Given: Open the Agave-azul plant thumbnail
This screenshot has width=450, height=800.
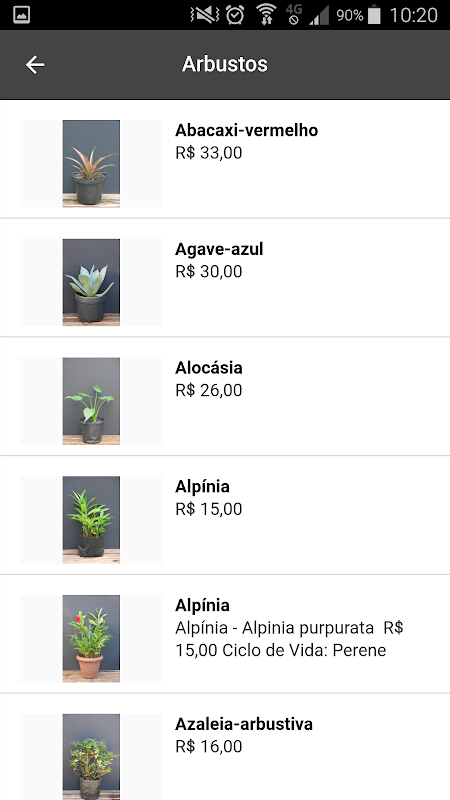Looking at the screenshot, I should pos(91,282).
